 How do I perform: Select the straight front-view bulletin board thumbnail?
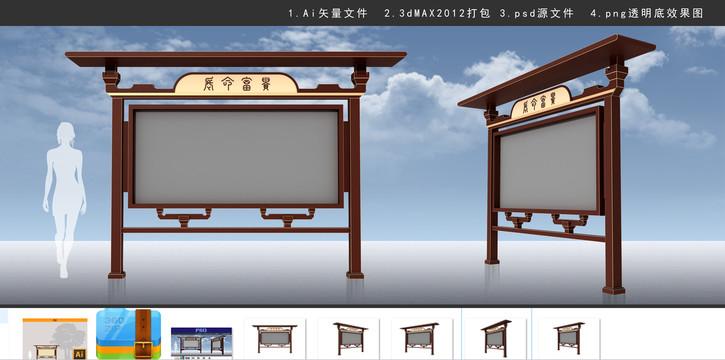pyautogui.click(x=275, y=338)
